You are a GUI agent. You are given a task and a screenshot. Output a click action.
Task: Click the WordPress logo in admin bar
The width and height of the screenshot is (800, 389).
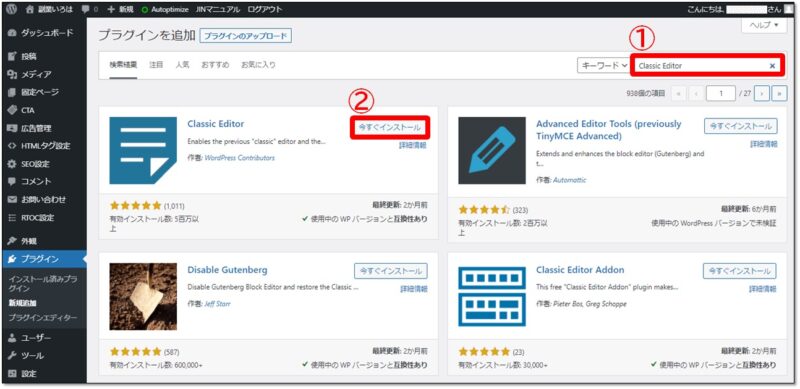click(x=11, y=9)
